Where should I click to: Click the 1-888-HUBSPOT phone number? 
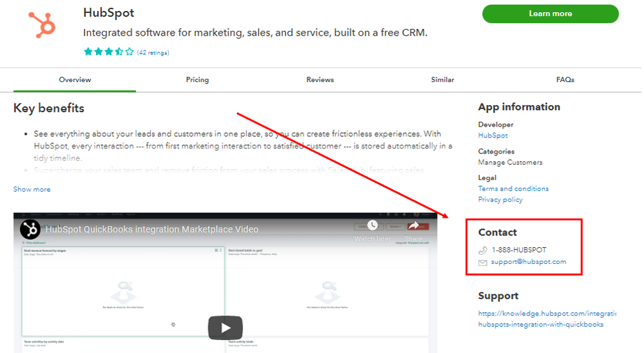point(519,250)
